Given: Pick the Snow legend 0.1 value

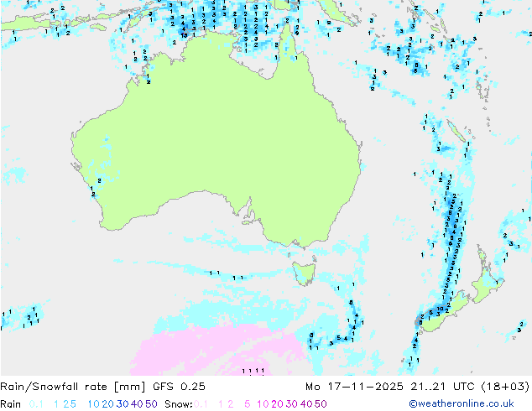Looking at the screenshot, I should point(201,404).
